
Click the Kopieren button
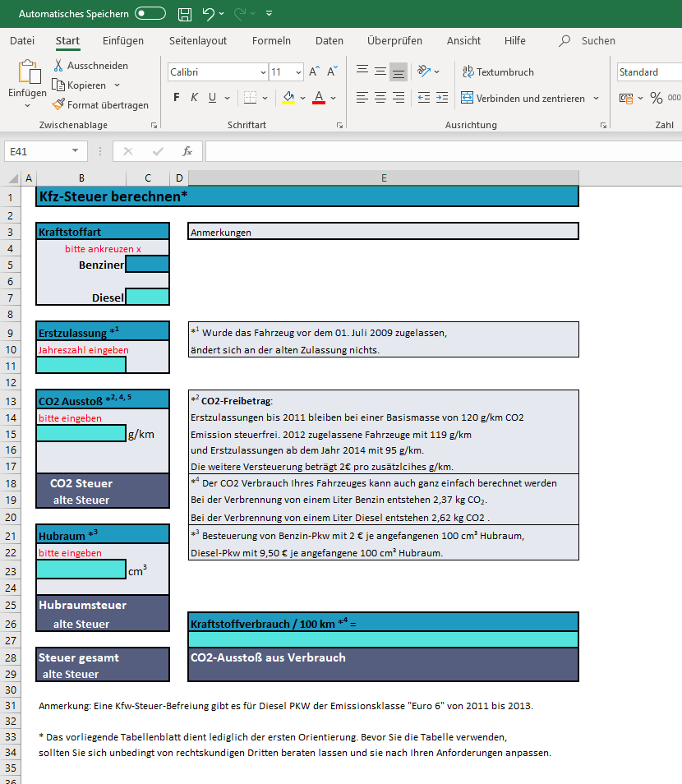pos(80,85)
